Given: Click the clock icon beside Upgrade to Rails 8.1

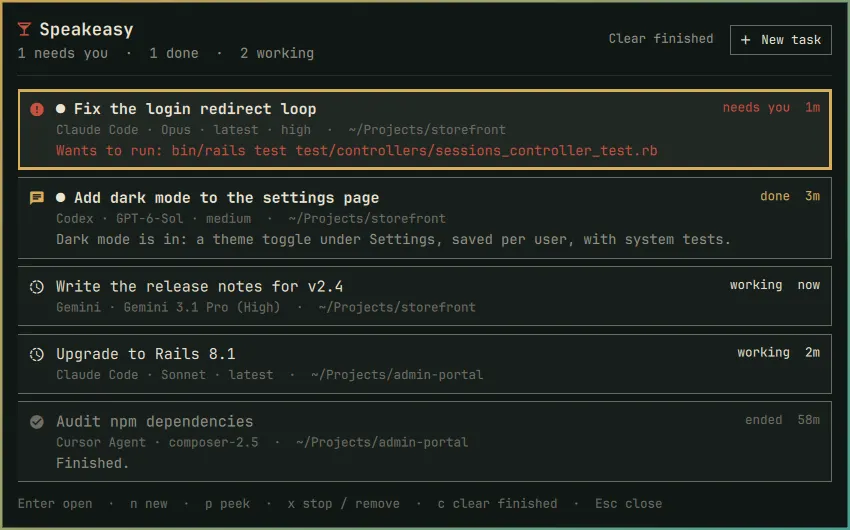Looking at the screenshot, I should (37, 354).
